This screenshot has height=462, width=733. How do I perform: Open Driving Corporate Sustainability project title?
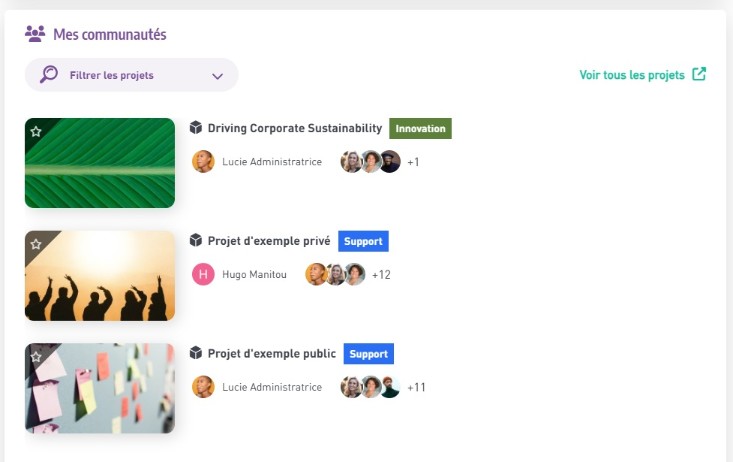294,128
